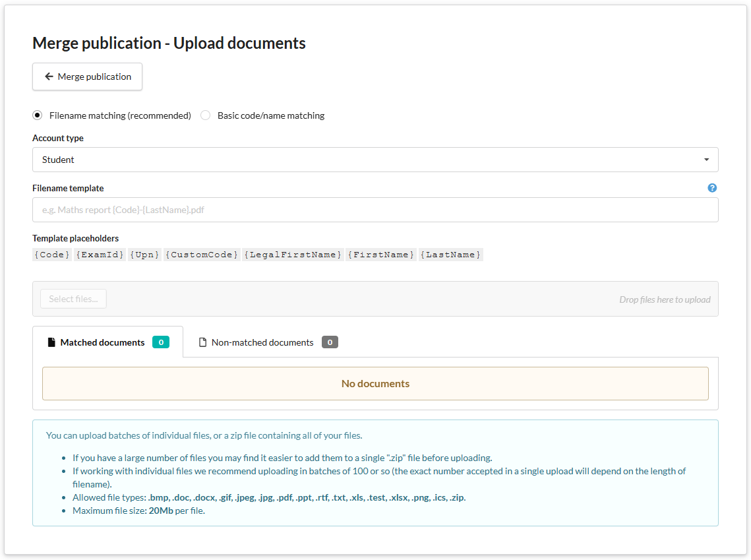This screenshot has height=560, width=751.
Task: Select Filename matching recommended option
Action: coord(37,115)
